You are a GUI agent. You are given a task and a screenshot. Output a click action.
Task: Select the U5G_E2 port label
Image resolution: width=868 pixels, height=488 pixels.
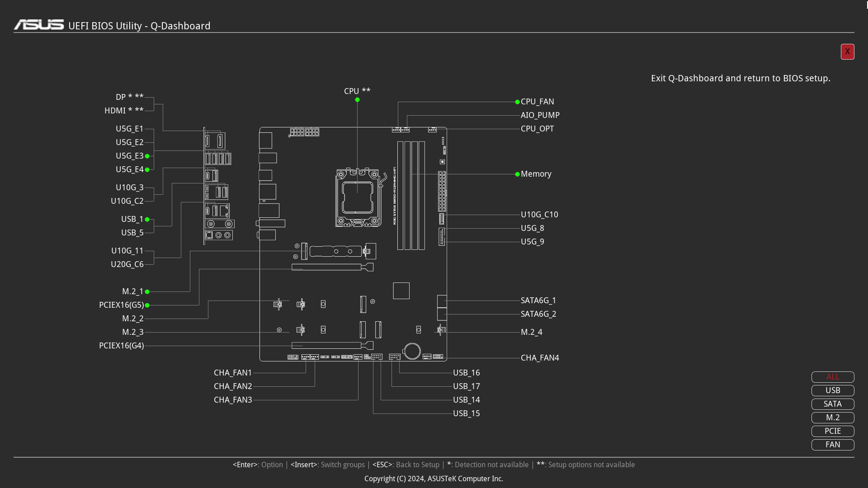click(129, 142)
